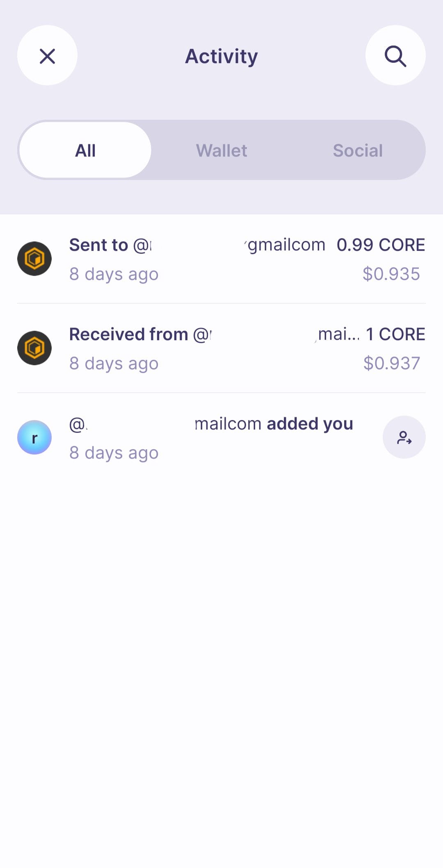Switch to the Social tab
The width and height of the screenshot is (443, 868).
click(358, 150)
